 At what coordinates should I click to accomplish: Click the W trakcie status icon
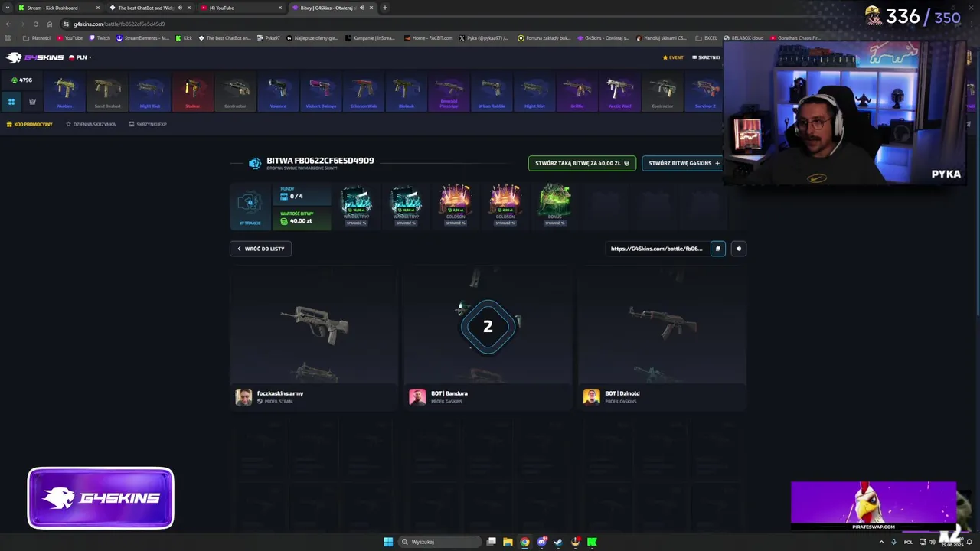pos(250,204)
